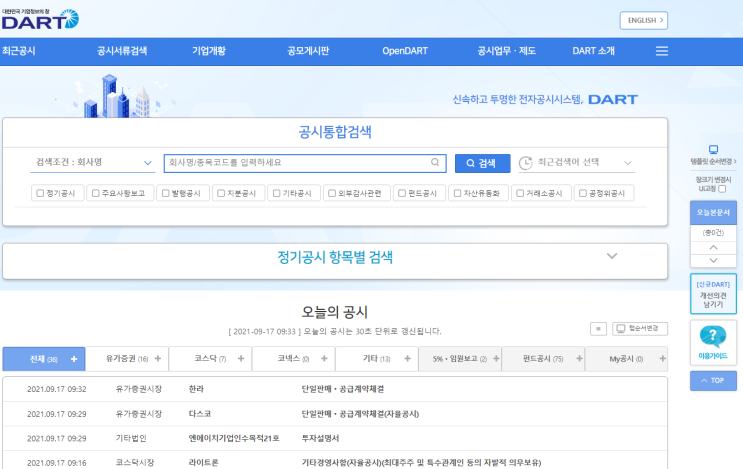Click the plus icon on 기타 tab

408,359
